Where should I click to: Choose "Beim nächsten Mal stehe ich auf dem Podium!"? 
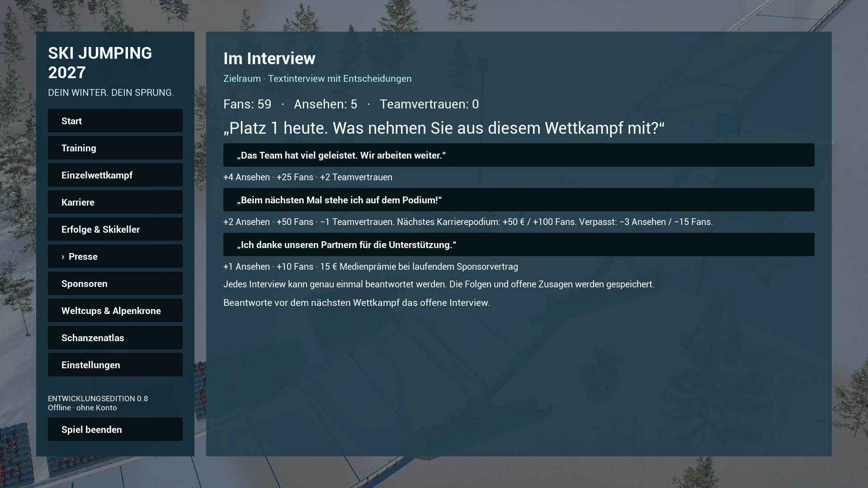click(519, 200)
